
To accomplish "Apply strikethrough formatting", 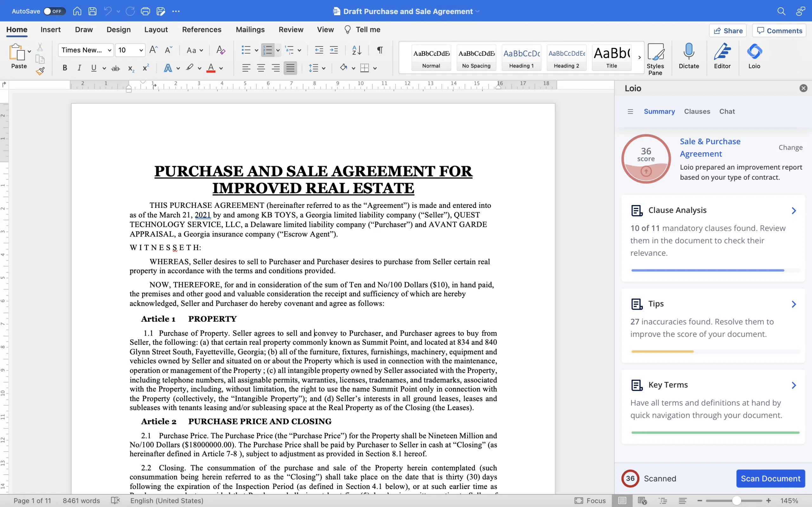I will (x=115, y=68).
